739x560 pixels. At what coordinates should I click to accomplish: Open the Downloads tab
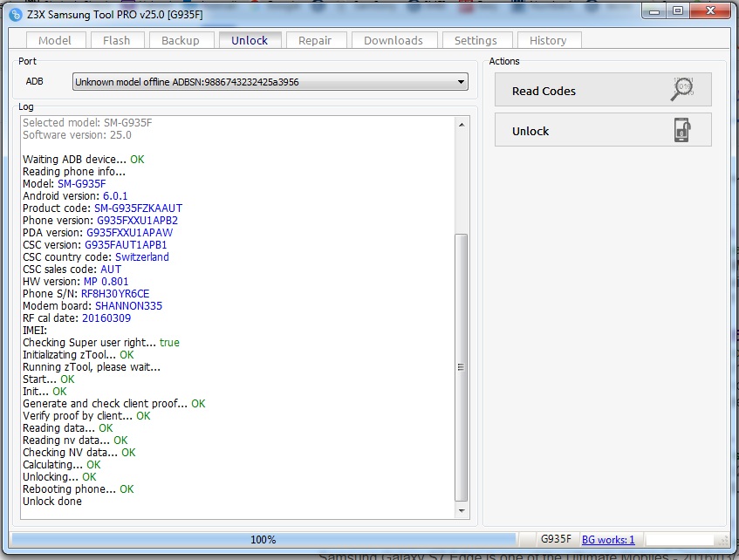pos(393,40)
